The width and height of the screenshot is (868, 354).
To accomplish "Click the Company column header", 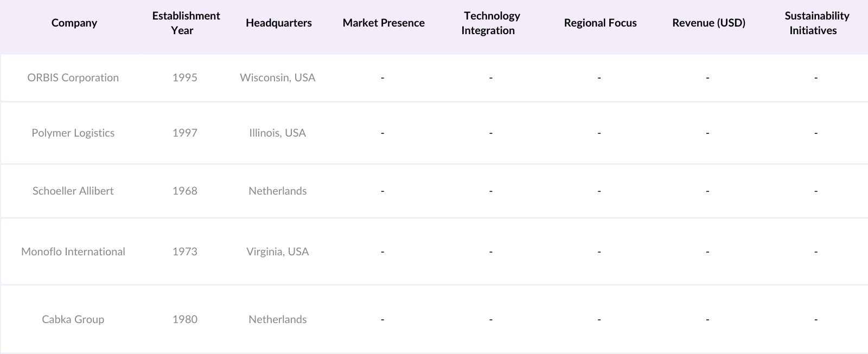I will tap(74, 23).
